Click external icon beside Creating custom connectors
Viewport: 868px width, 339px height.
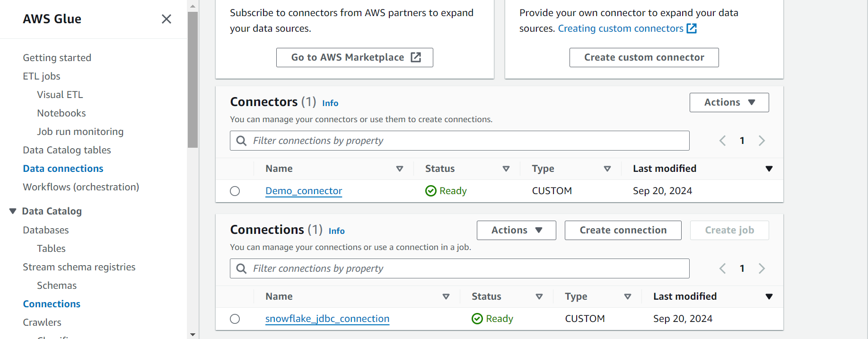pos(692,28)
